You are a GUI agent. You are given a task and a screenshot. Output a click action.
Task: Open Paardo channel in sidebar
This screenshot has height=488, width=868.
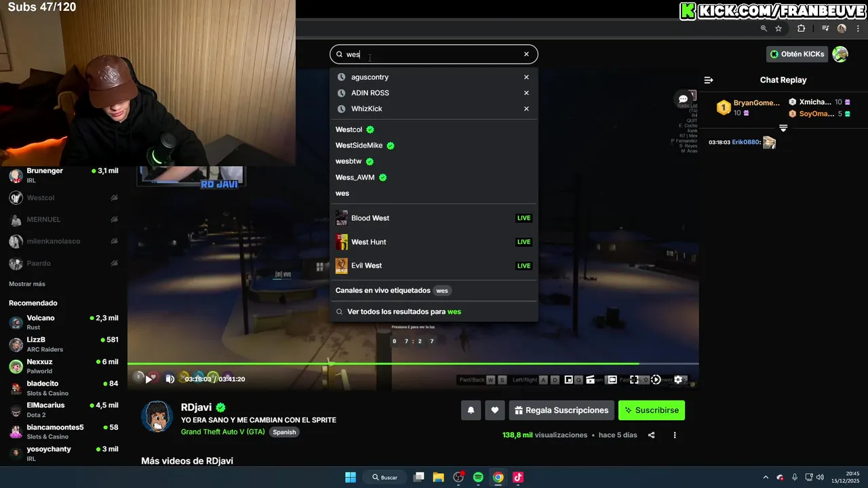pos(64,263)
